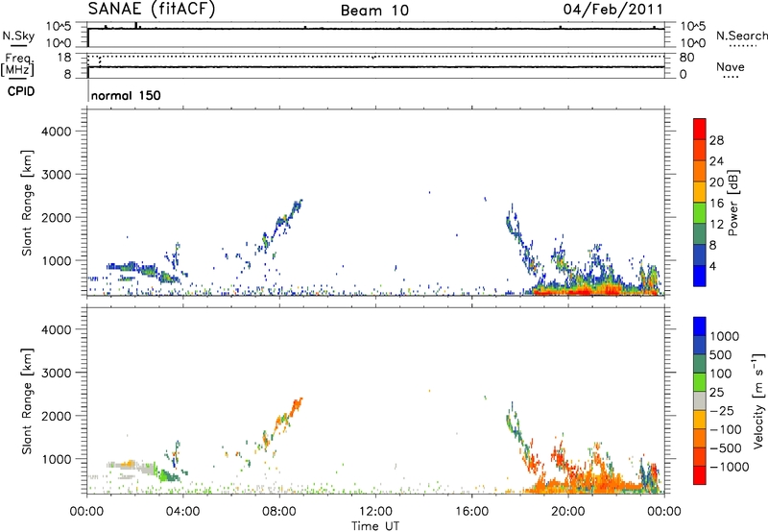Select the 16:00 time axis label
Viewport: 768px width, 532px height.
tap(471, 512)
